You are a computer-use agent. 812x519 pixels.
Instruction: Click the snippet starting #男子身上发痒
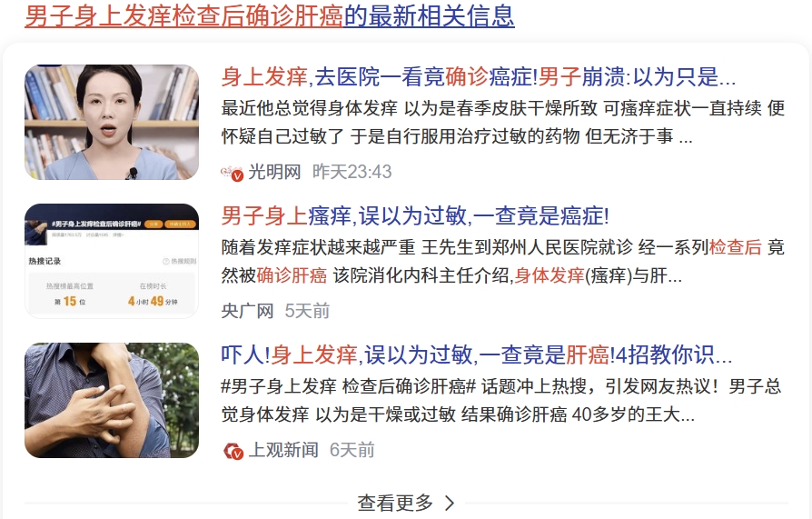501,400
